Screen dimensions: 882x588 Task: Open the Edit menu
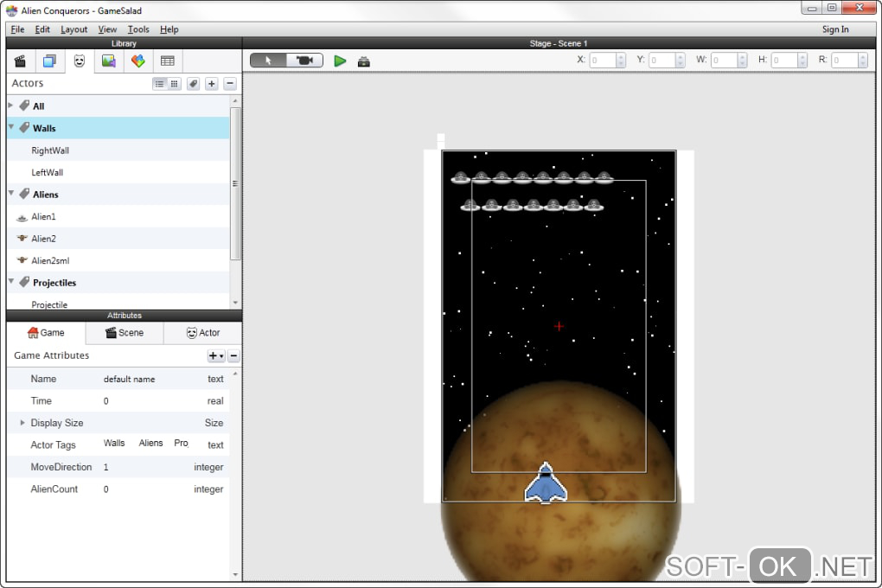pyautogui.click(x=42, y=29)
